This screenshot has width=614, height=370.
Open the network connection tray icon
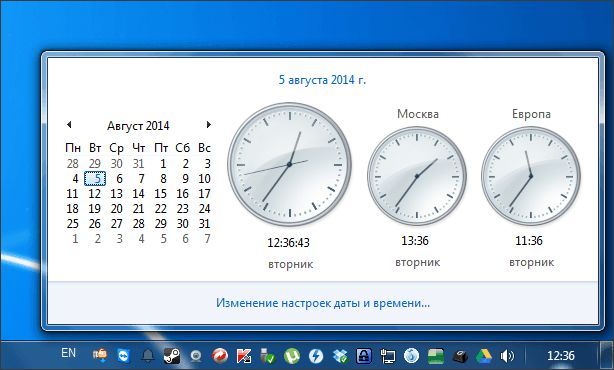(x=388, y=356)
